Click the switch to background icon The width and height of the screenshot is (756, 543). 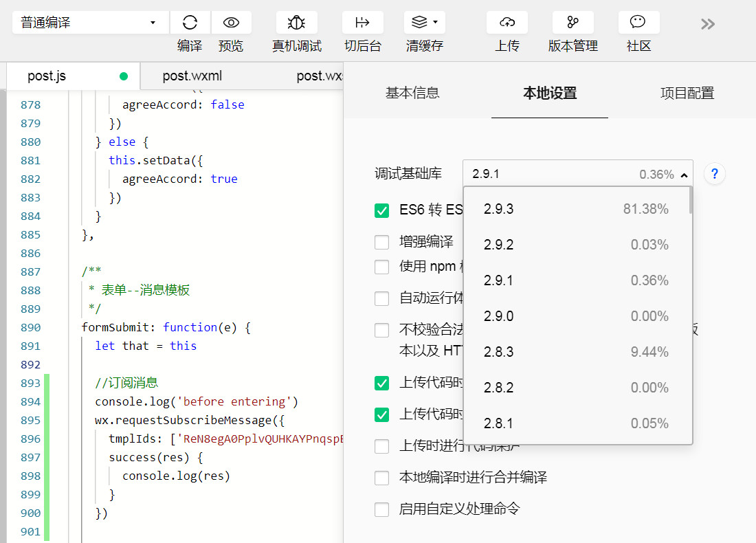click(362, 23)
